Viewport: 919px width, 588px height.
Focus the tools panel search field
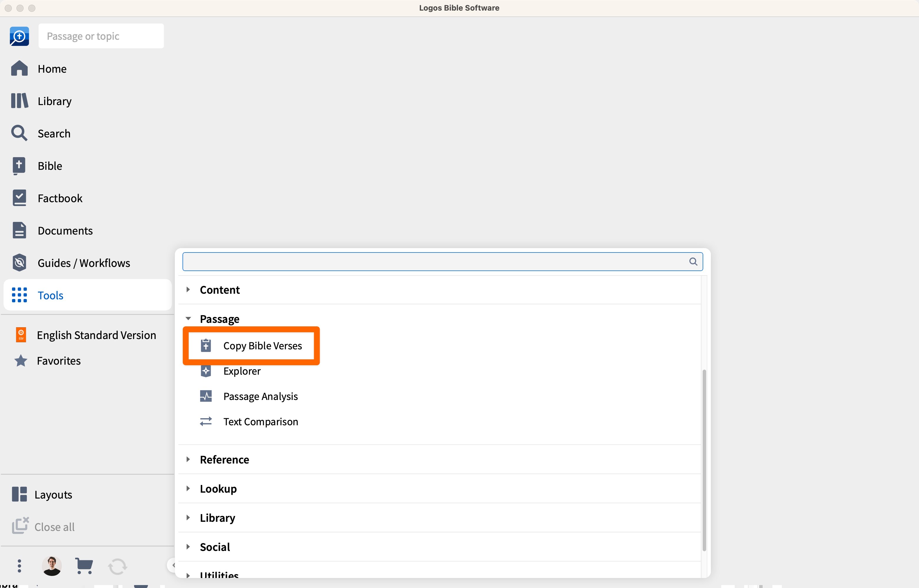tap(442, 262)
